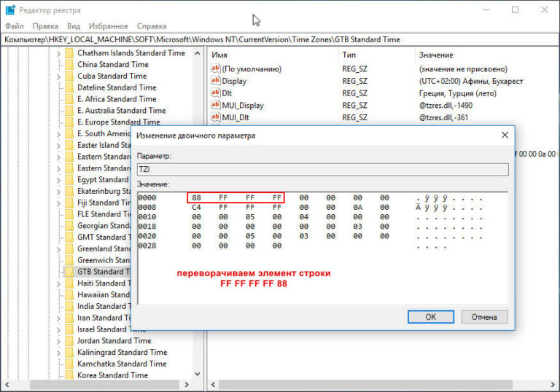Expand the Dateline Standard Time key
560x392 pixels.
pos(58,87)
